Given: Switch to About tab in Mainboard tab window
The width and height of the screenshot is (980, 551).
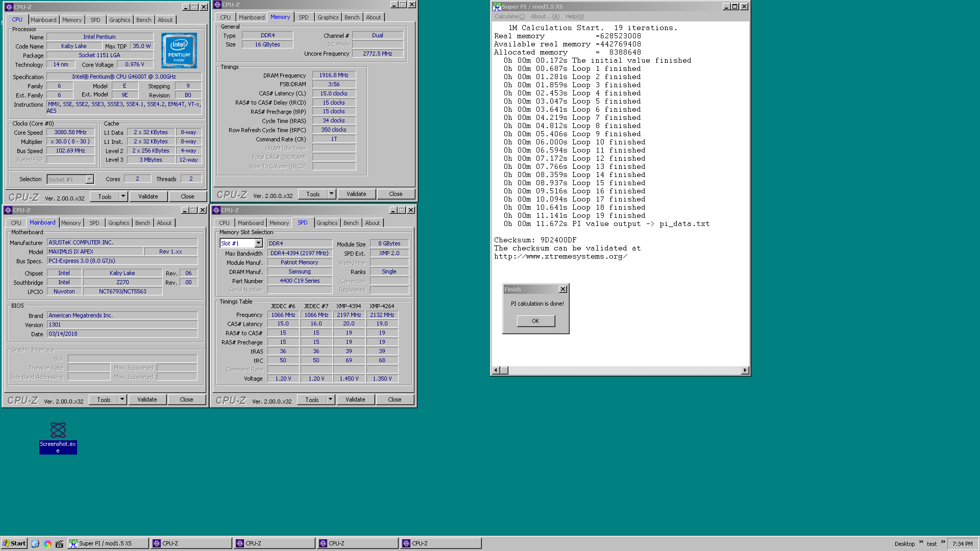Looking at the screenshot, I should (x=164, y=223).
